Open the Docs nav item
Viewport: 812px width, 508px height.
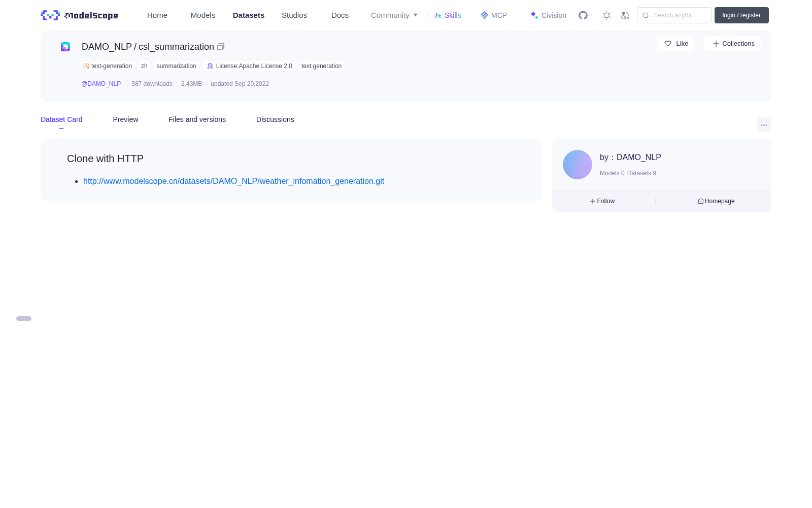340,15
